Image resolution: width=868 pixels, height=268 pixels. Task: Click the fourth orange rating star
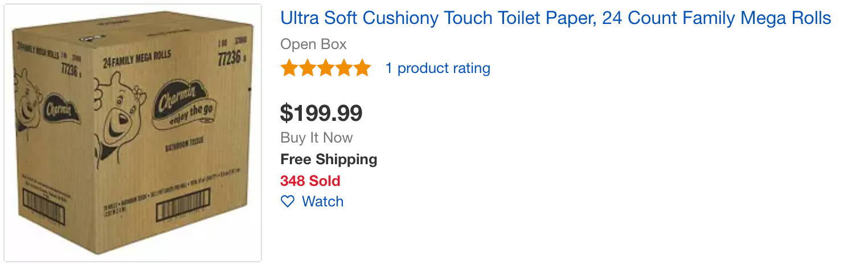pyautogui.click(x=344, y=68)
